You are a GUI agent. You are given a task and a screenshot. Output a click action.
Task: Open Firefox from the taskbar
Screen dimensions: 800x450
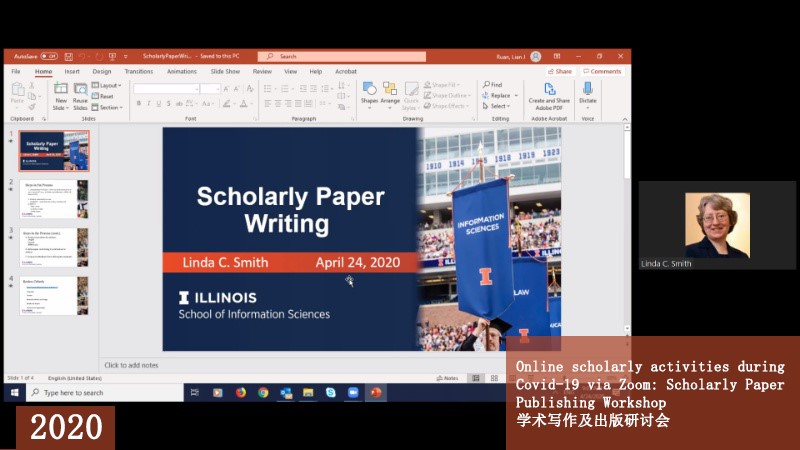point(240,392)
